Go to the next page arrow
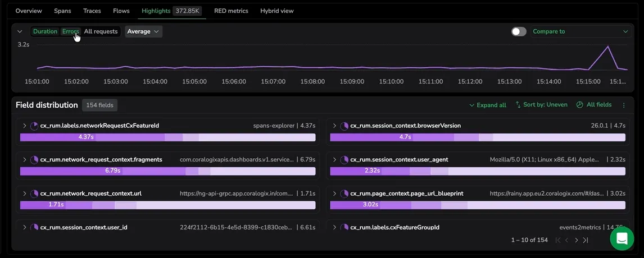The image size is (644, 258). pyautogui.click(x=576, y=240)
